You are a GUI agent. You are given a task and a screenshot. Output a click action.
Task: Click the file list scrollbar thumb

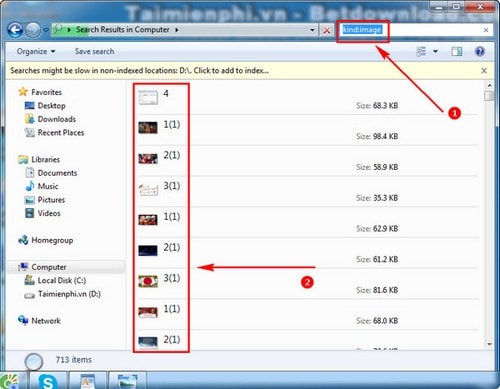[489, 96]
